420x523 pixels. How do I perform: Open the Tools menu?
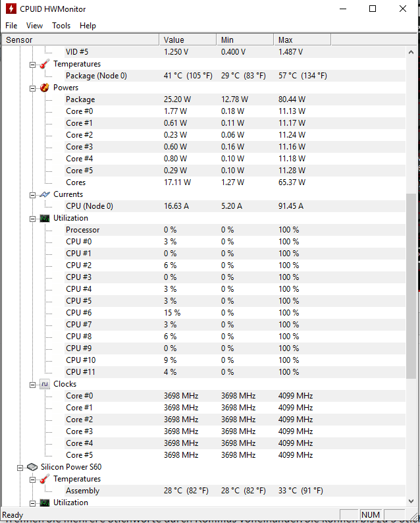[x=61, y=26]
